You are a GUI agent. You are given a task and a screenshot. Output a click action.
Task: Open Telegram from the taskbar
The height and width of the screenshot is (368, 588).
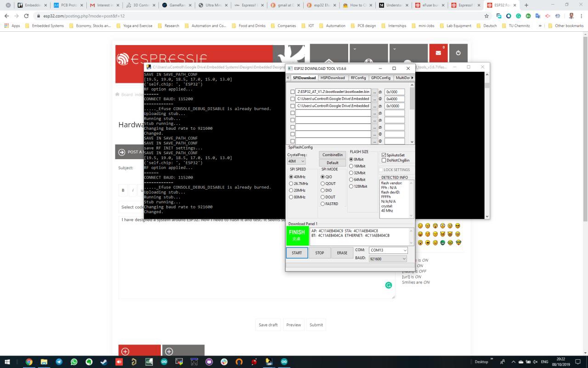point(59,362)
